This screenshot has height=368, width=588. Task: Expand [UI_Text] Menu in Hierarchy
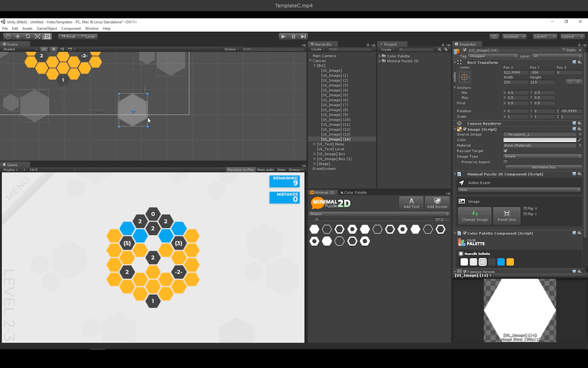pos(315,144)
